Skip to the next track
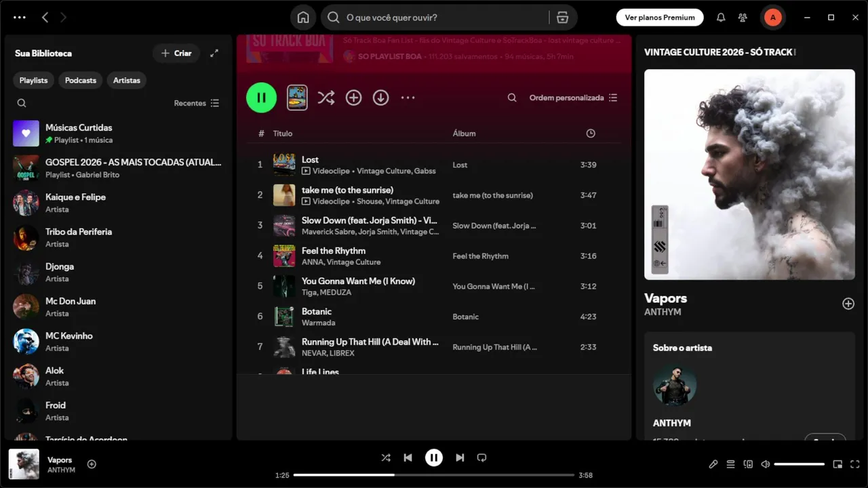The height and width of the screenshot is (488, 868). 460,457
